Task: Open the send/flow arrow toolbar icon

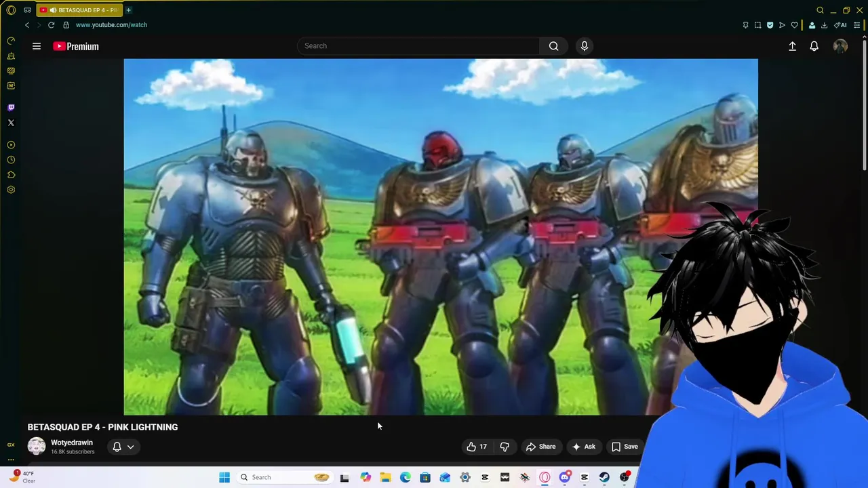Action: 782,25
